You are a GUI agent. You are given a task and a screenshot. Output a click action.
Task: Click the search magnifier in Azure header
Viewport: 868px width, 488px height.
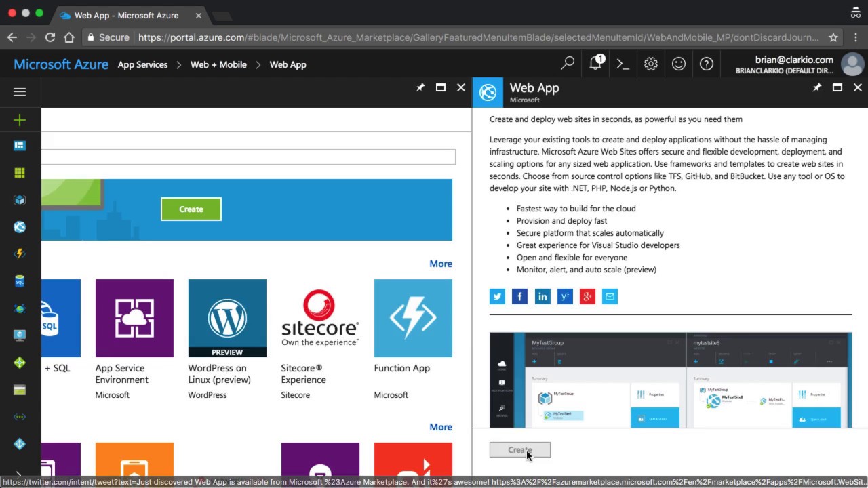[x=568, y=64]
